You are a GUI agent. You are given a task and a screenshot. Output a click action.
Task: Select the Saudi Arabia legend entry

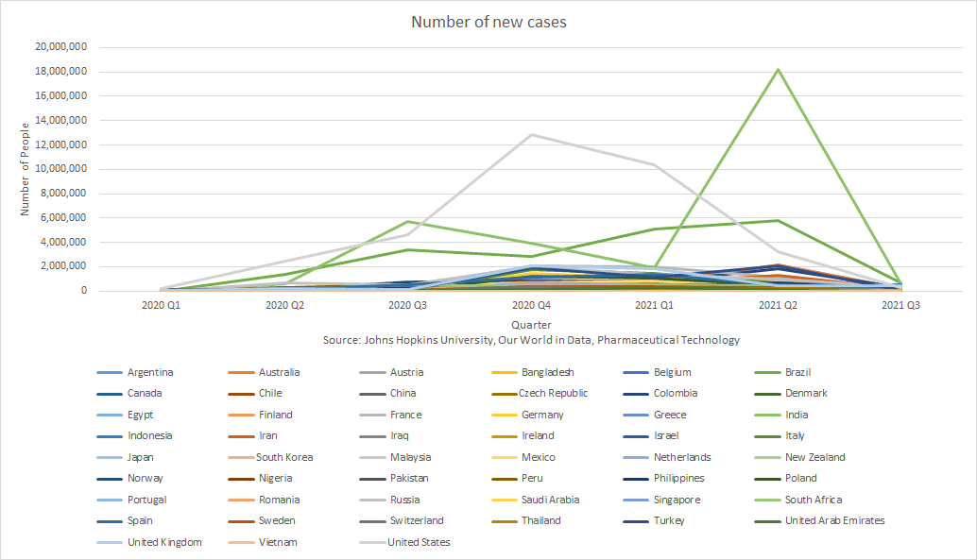pos(549,500)
